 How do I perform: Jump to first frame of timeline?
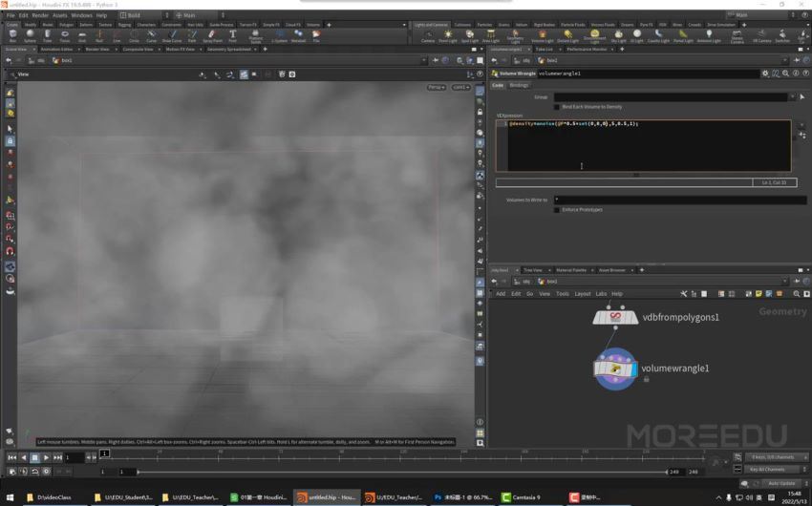click(11, 457)
